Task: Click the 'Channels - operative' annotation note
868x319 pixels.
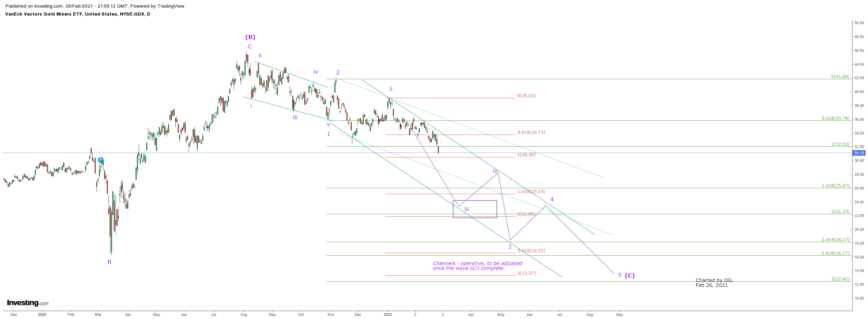Action: pos(478,266)
